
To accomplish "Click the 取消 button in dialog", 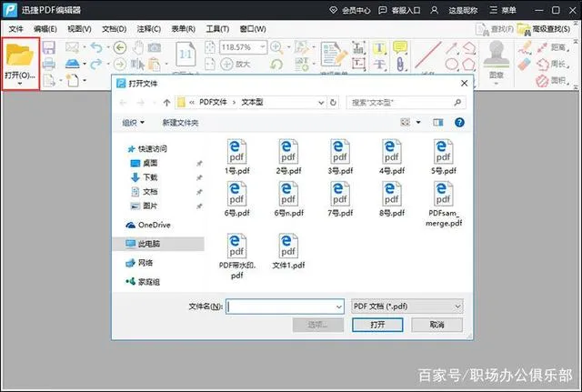I will point(436,325).
